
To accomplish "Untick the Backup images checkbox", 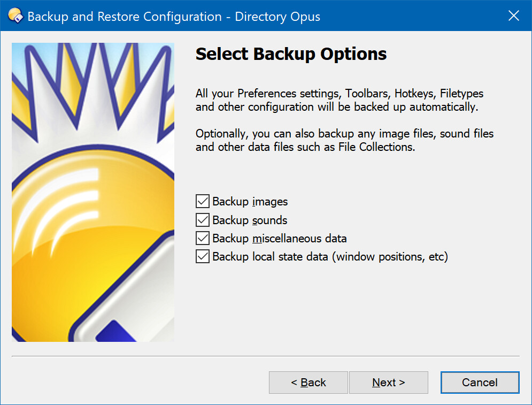I will (x=203, y=201).
